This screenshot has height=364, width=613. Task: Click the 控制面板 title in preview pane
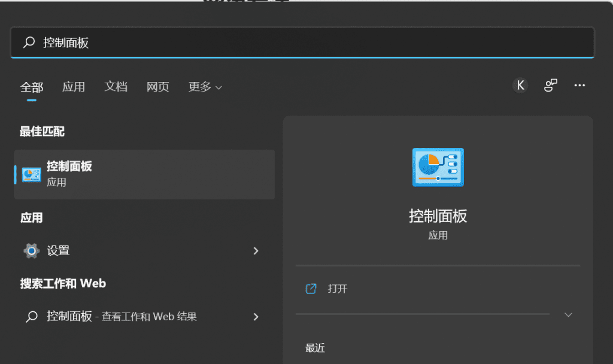coord(438,216)
